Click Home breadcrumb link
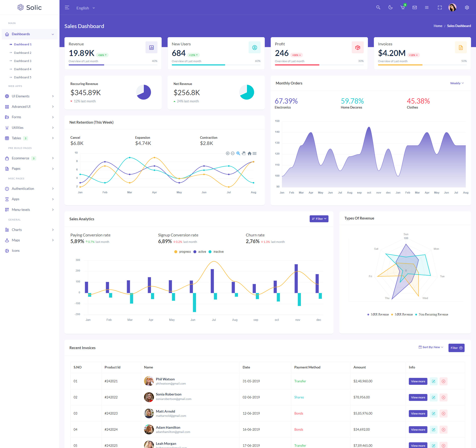The width and height of the screenshot is (476, 448). click(x=438, y=26)
